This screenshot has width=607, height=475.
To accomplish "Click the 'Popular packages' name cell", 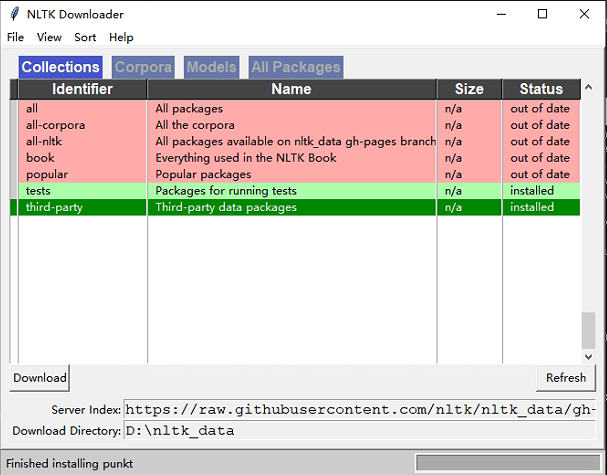I will tap(292, 174).
